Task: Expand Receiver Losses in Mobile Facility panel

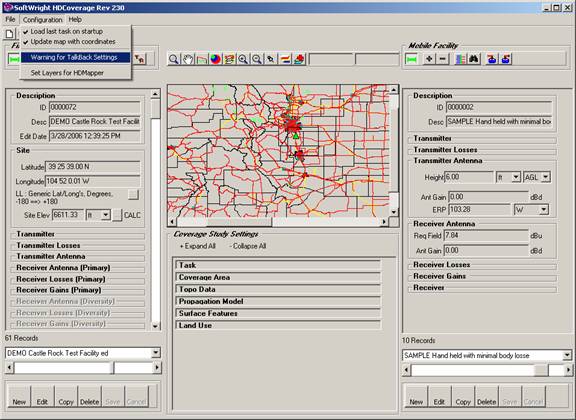Action: (x=482, y=265)
